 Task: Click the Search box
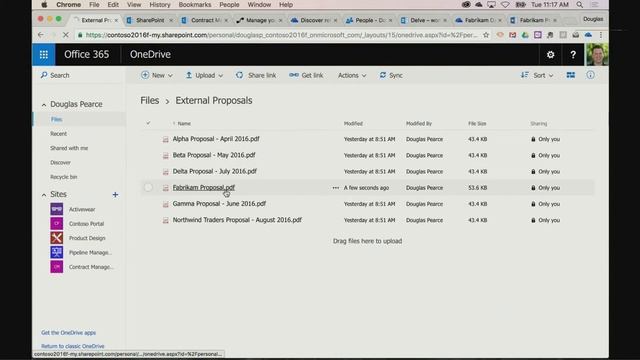[78, 76]
